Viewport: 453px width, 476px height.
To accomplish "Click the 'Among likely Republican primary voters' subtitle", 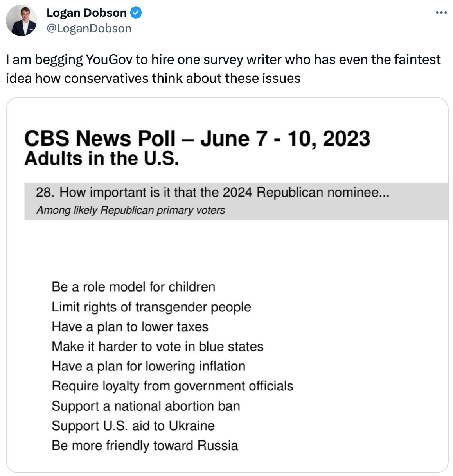I will click(x=131, y=210).
